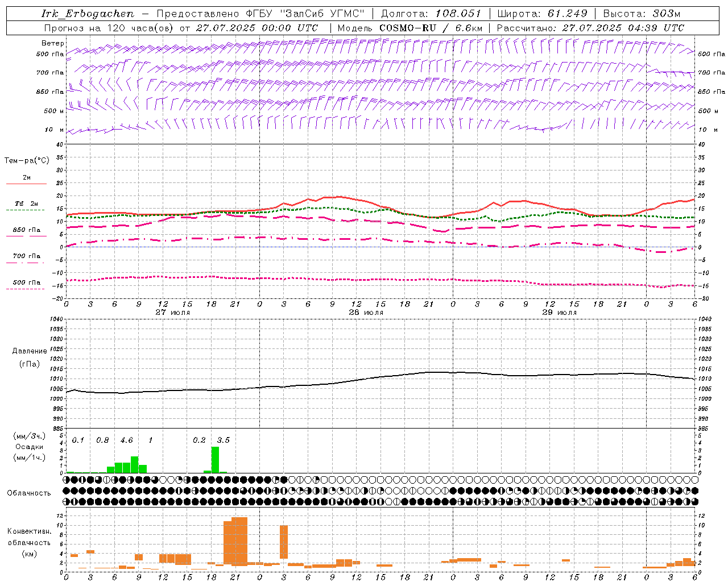Screen dimensions: 728x582
Task: Click the tallest orange convective cloud bar
Action: [239, 541]
